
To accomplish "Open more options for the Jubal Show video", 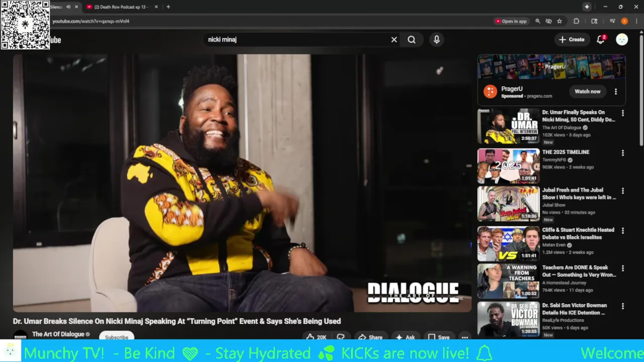I will pyautogui.click(x=623, y=191).
